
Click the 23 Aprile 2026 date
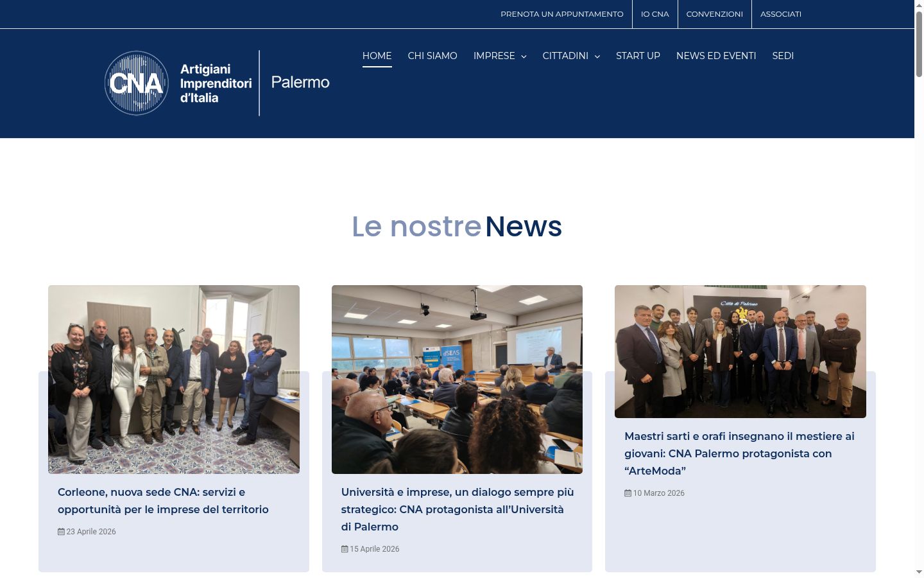click(91, 532)
